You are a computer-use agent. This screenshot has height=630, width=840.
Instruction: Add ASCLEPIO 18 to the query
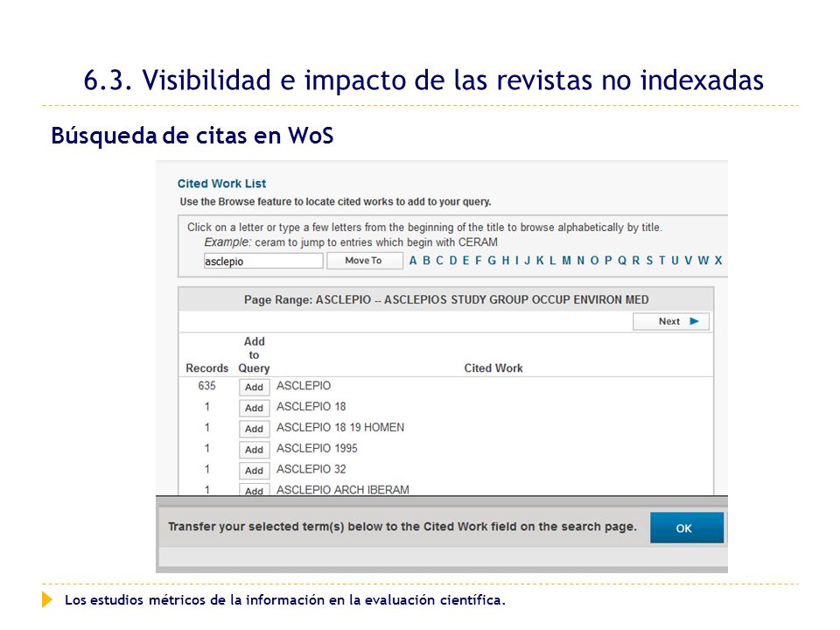click(254, 408)
